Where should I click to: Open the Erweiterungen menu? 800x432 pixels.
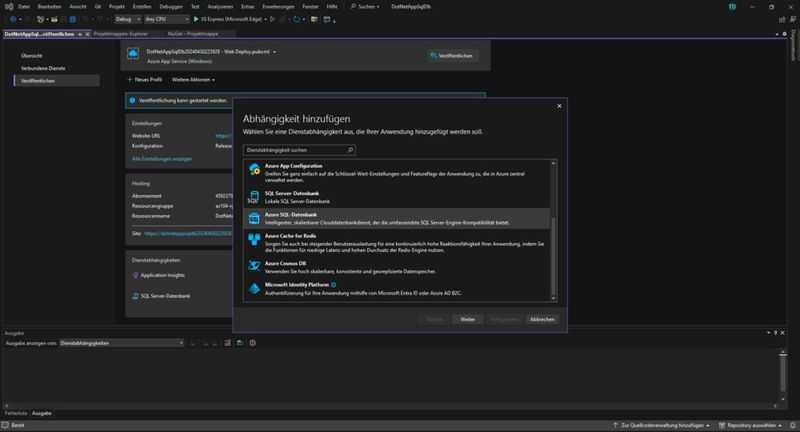[279, 7]
